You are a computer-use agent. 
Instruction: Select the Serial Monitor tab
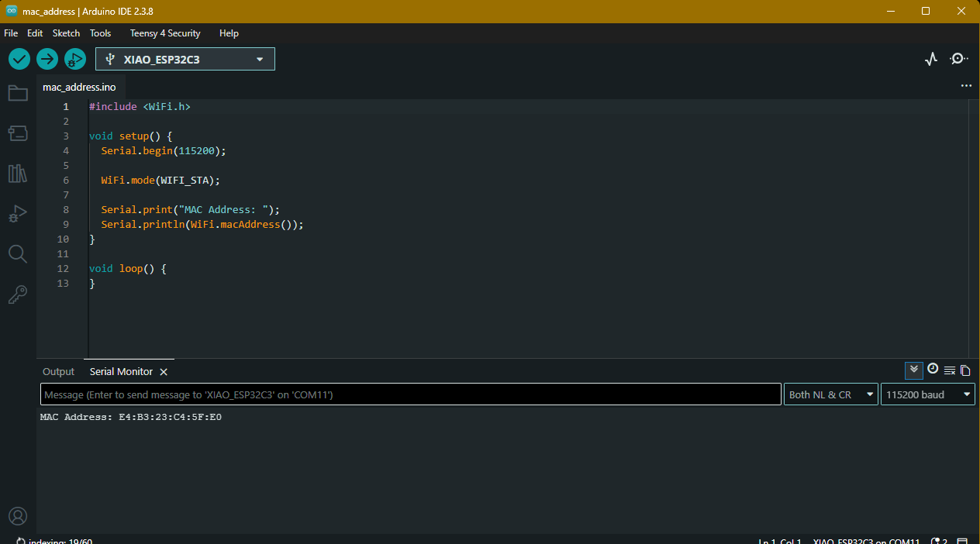point(121,372)
